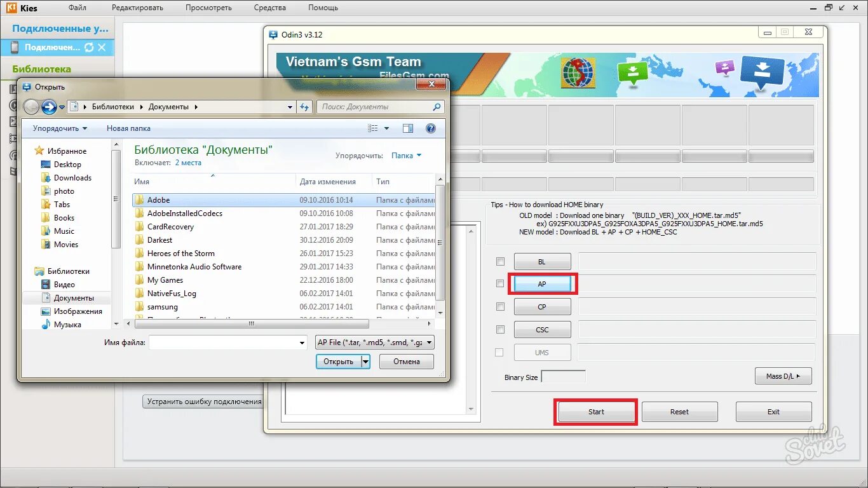
Task: Open the Файл menu in Kies
Action: click(78, 8)
